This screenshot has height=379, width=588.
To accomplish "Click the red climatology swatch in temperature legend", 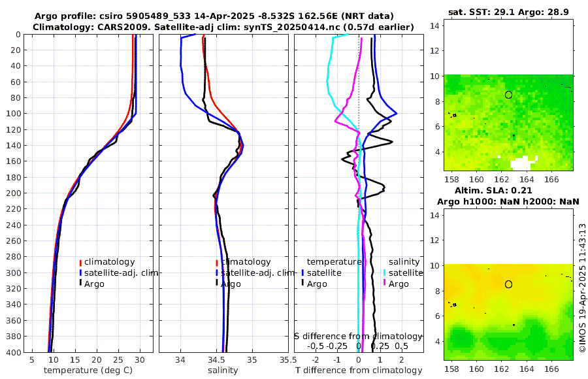I will (x=80, y=263).
